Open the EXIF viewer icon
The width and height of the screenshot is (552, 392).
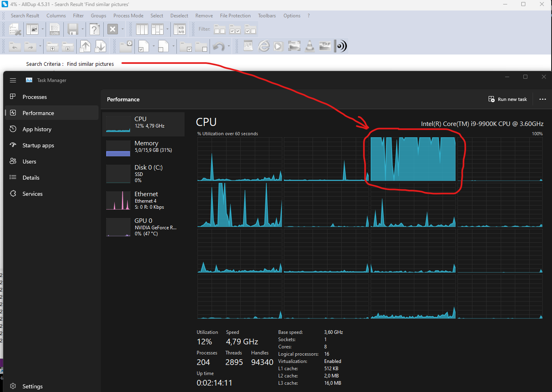pos(325,46)
